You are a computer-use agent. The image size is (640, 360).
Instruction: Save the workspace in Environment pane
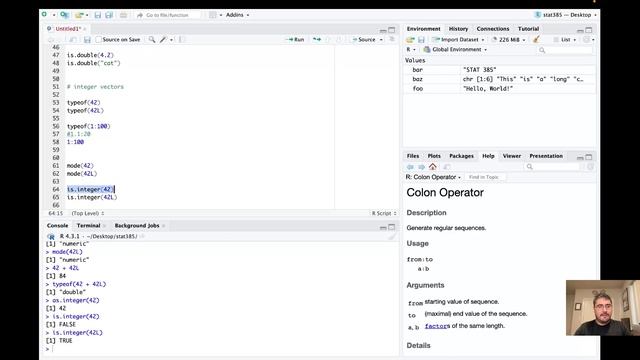tap(421, 40)
